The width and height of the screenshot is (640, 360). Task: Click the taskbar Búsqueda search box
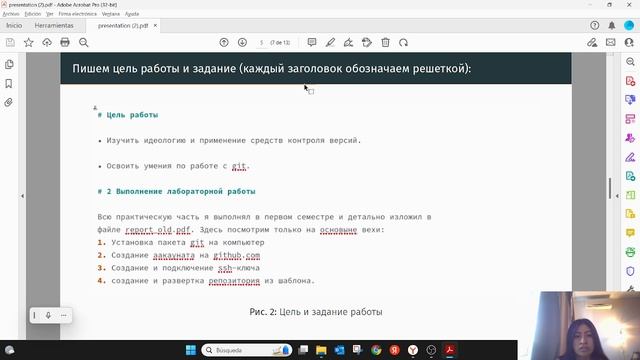247,350
